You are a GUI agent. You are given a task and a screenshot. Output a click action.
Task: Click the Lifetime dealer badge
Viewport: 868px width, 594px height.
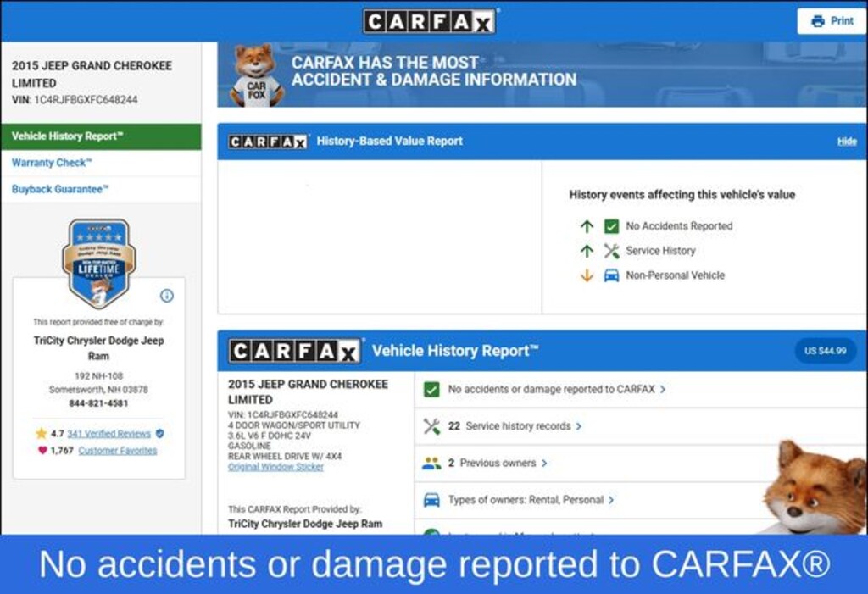coord(99,263)
